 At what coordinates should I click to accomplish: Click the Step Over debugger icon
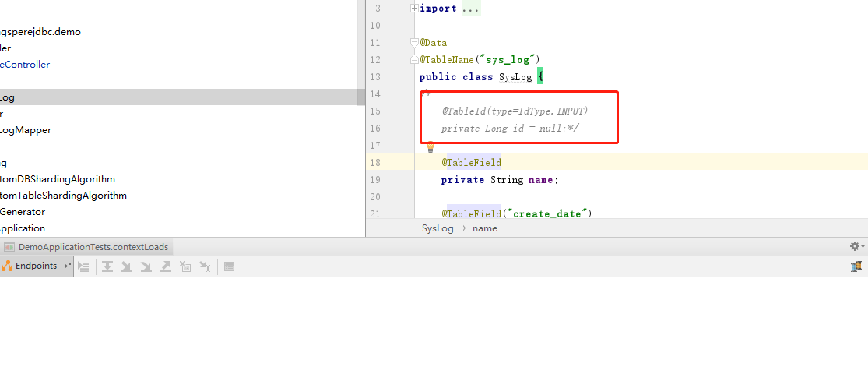tap(107, 266)
